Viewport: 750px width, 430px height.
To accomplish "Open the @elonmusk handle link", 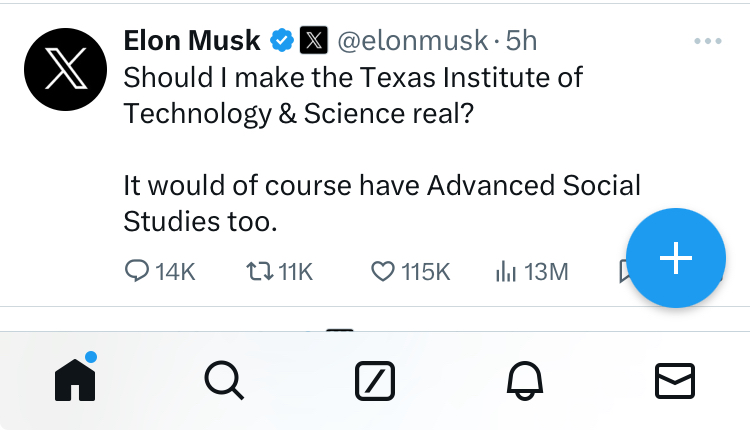I will click(411, 41).
